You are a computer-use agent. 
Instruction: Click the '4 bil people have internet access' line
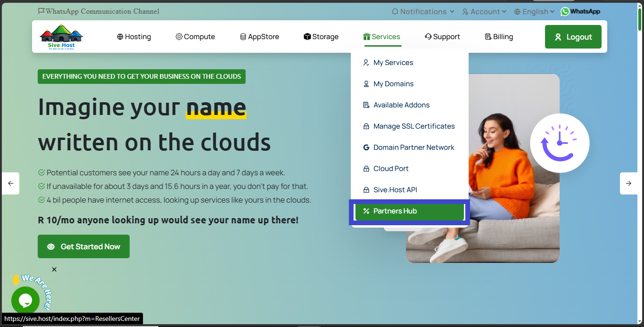pos(174,200)
